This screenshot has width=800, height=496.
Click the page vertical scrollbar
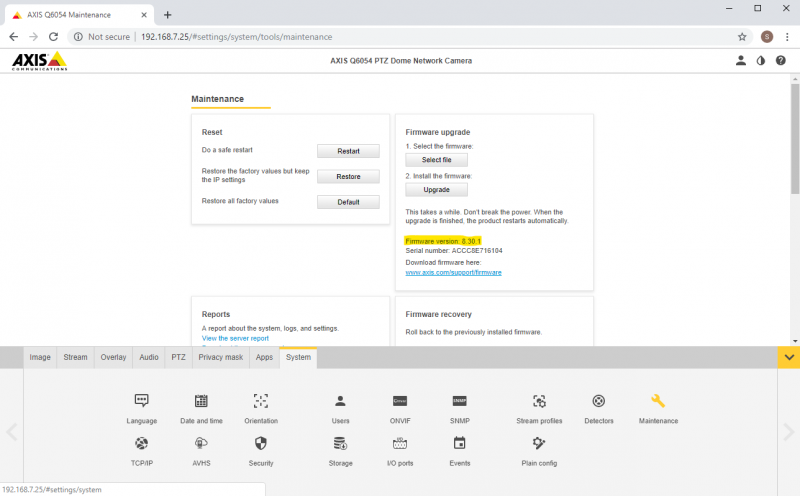795,139
